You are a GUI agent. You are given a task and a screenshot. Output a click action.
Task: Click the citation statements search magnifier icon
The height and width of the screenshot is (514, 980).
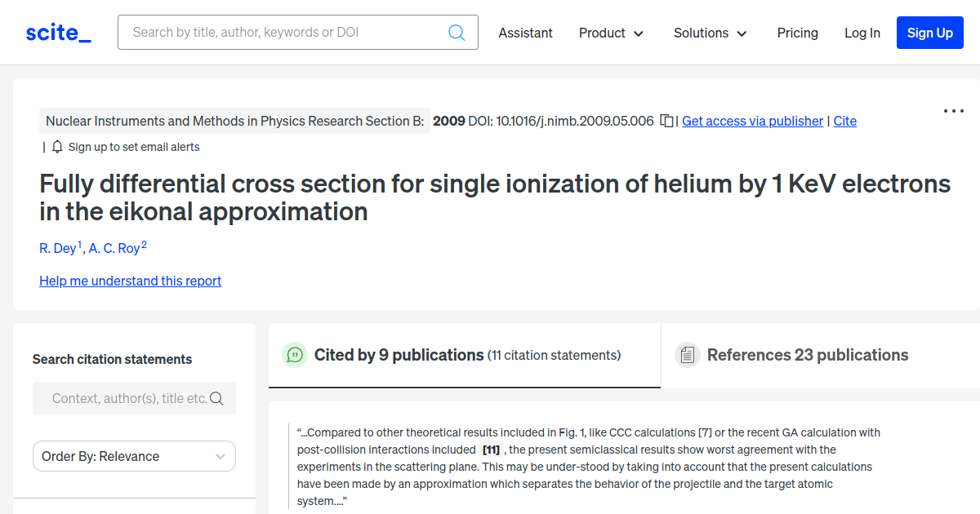tap(216, 398)
